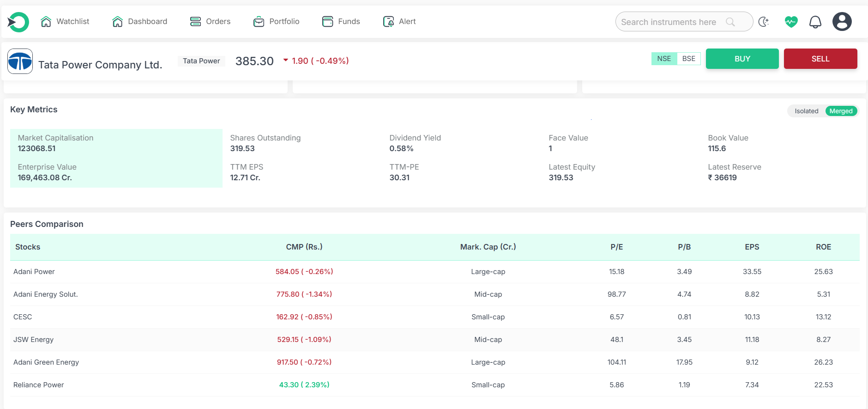This screenshot has height=409, width=868.
Task: Click the Tata Power Company Ltd. title
Action: point(100,65)
